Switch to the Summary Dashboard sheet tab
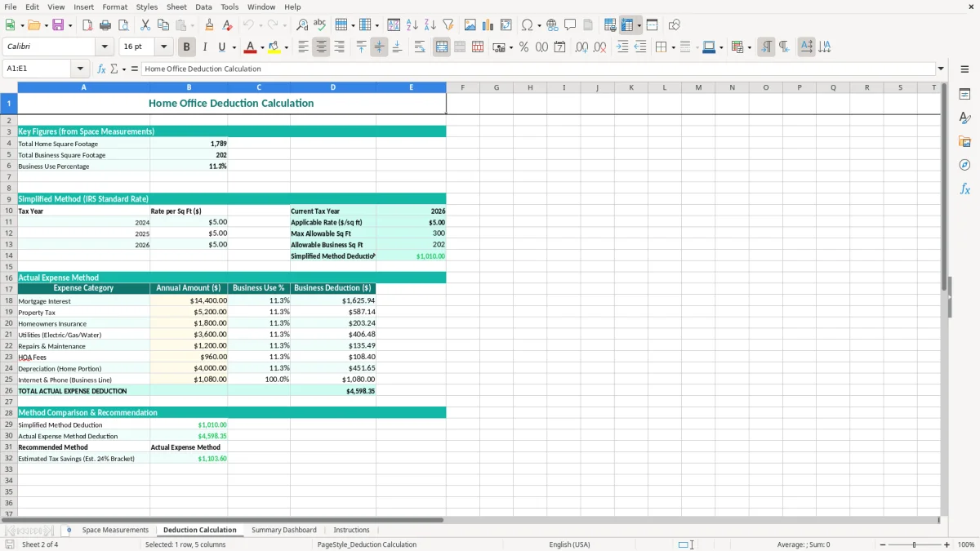This screenshot has height=551, width=980. (283, 530)
